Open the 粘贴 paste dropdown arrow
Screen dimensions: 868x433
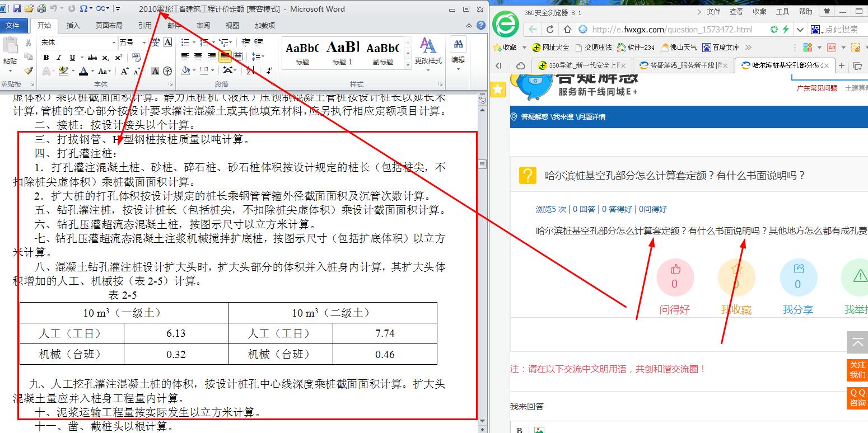click(10, 70)
